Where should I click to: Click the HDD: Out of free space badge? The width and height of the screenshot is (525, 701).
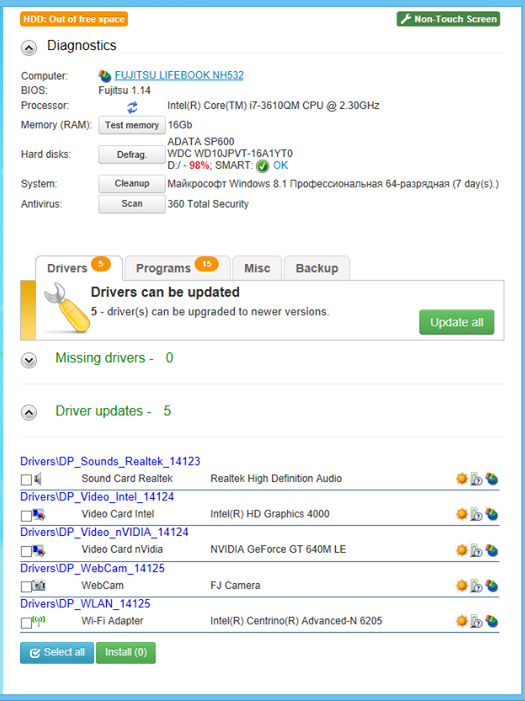click(74, 19)
